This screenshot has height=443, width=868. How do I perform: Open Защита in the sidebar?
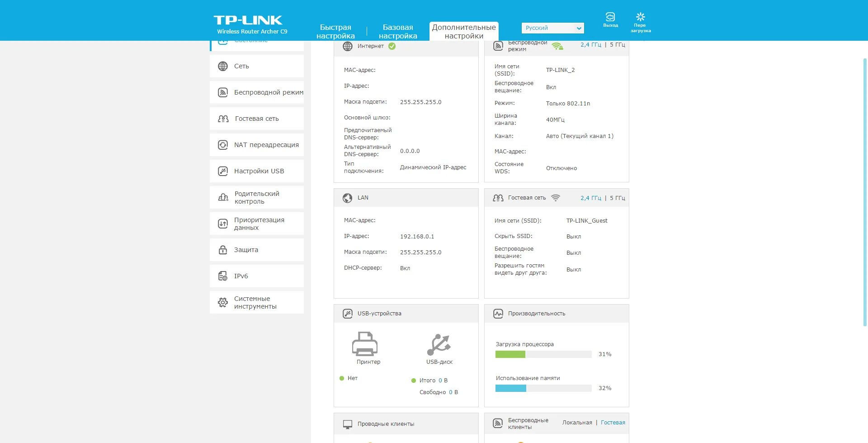(257, 250)
